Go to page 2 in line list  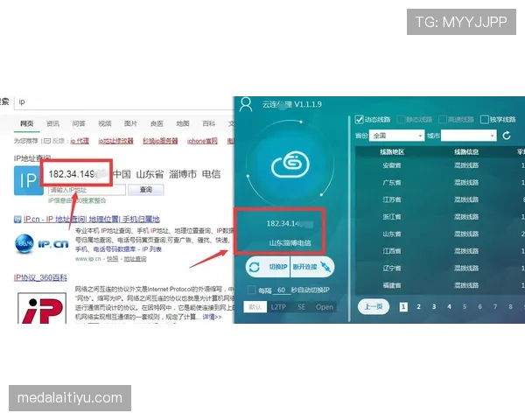(418, 306)
